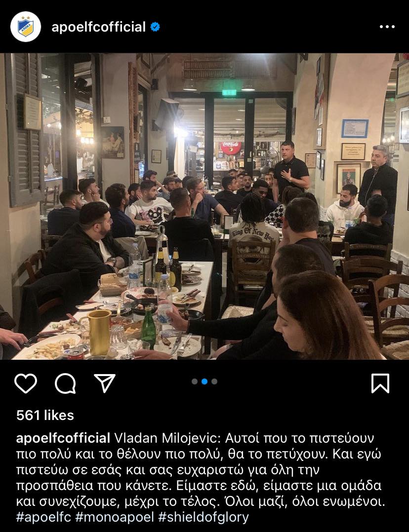Open the three-dot options menu
409x532 pixels.
coord(387,27)
